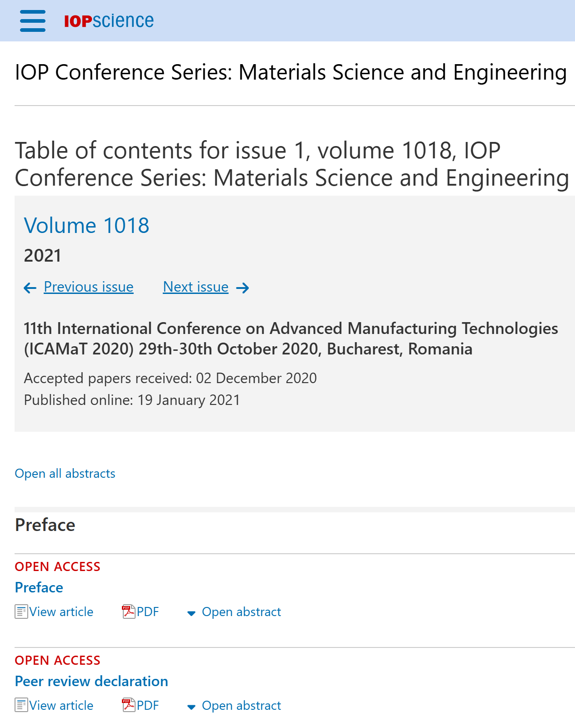The width and height of the screenshot is (575, 728).
Task: Click the View article icon for Peer review declaration
Action: coord(21,705)
